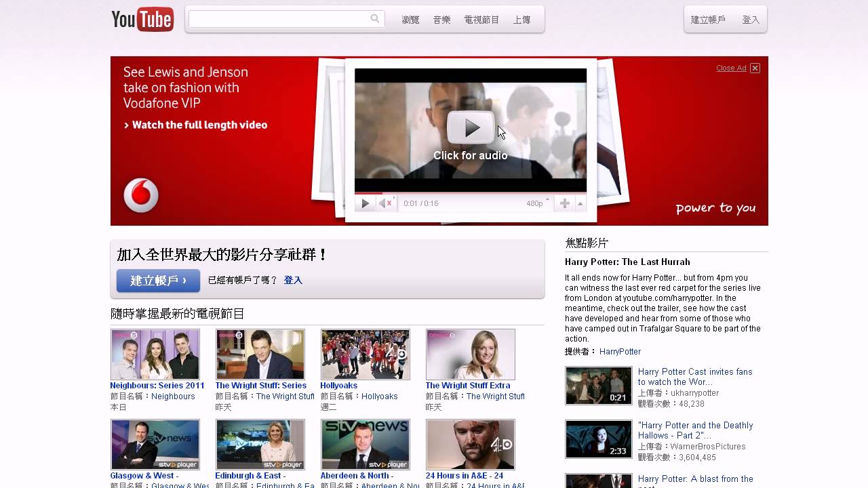Click Watch the full length video
Image resolution: width=868 pixels, height=488 pixels.
click(x=195, y=125)
